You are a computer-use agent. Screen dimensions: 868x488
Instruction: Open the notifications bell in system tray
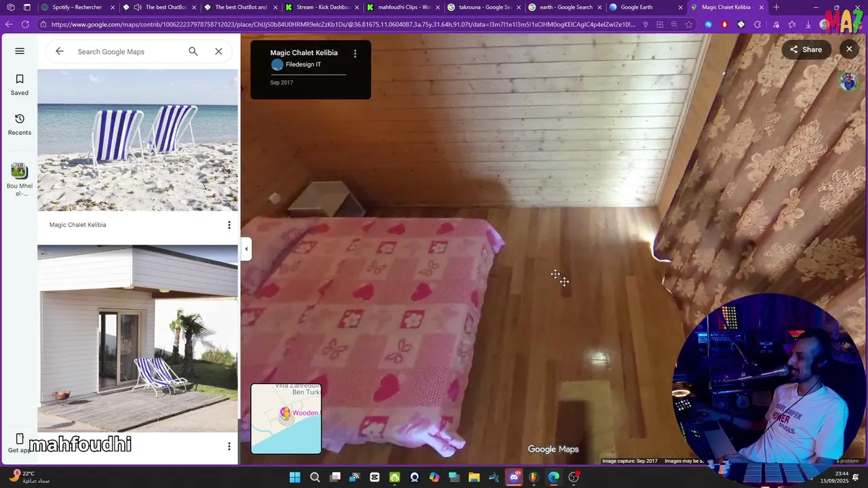pos(856,477)
